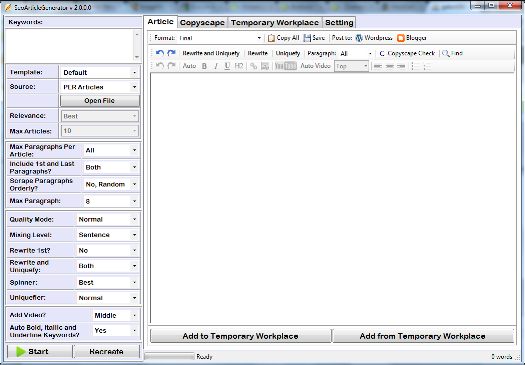Open the Include 1st and Last Paragraphs dropdown

point(110,167)
